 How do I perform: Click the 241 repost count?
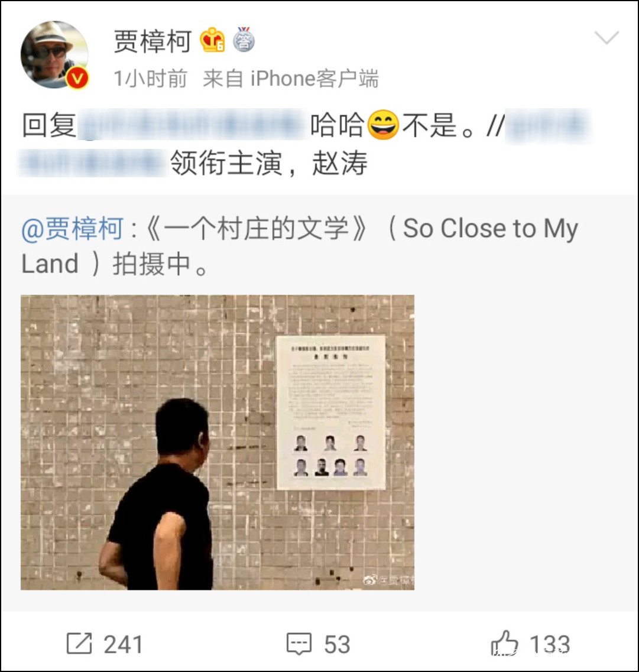pyautogui.click(x=124, y=644)
